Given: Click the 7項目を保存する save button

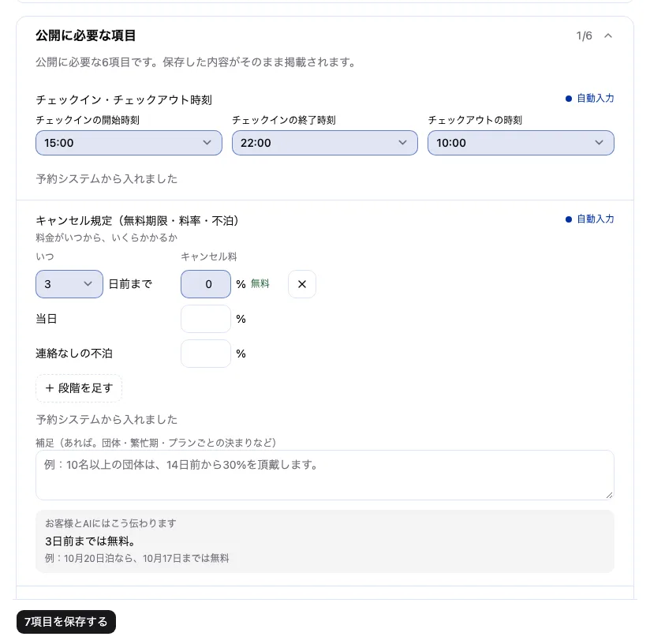Looking at the screenshot, I should (66, 622).
